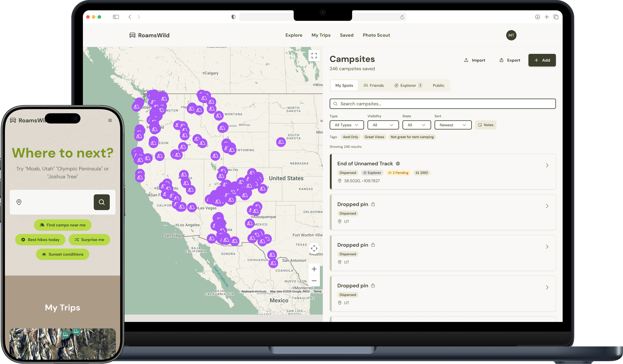Tap Find camps near me on phone
The height and width of the screenshot is (364, 623).
[63, 225]
